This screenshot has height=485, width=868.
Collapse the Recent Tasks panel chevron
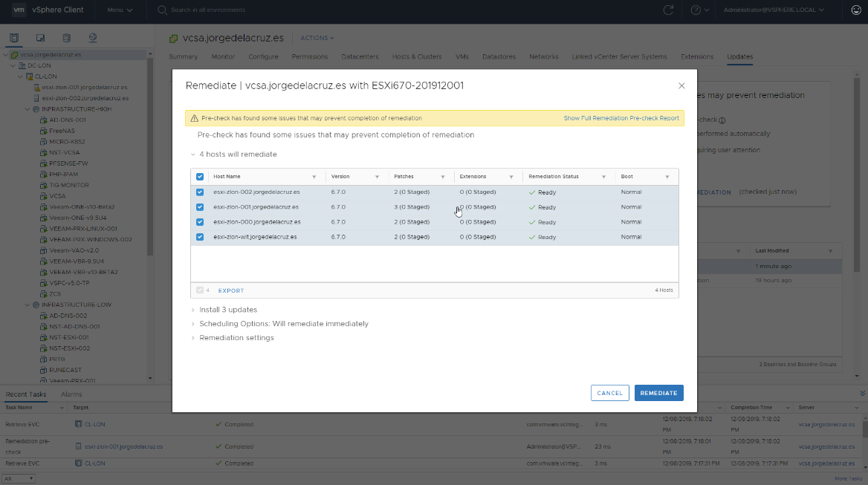[862, 393]
